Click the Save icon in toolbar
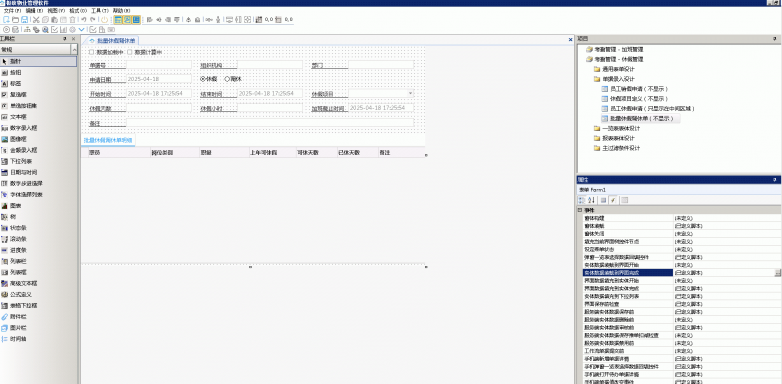Screen dimensions: 782x384 point(24,19)
